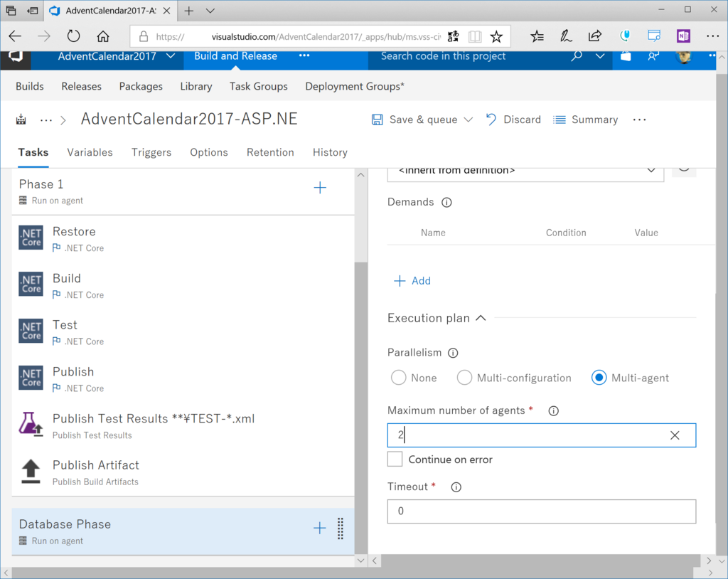Open web notes pen icon

tap(566, 36)
